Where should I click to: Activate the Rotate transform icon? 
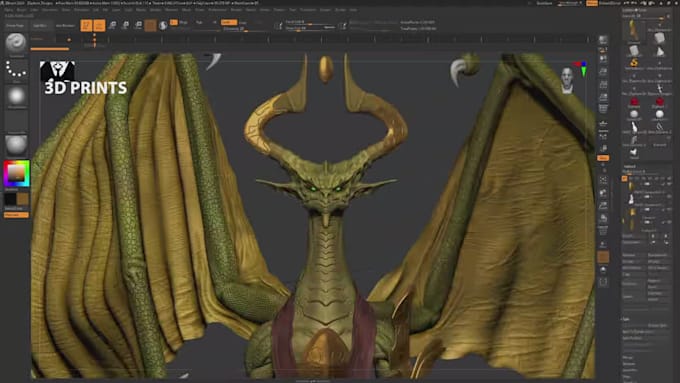(138, 26)
